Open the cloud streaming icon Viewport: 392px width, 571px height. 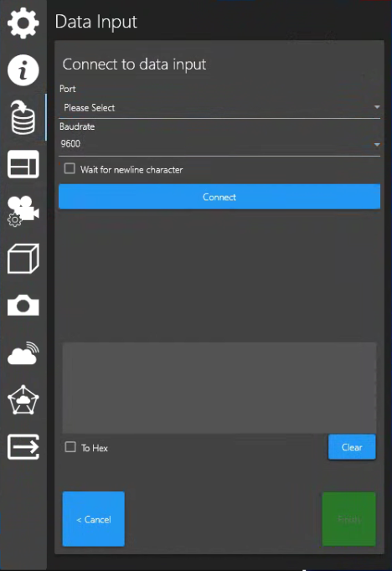23,352
